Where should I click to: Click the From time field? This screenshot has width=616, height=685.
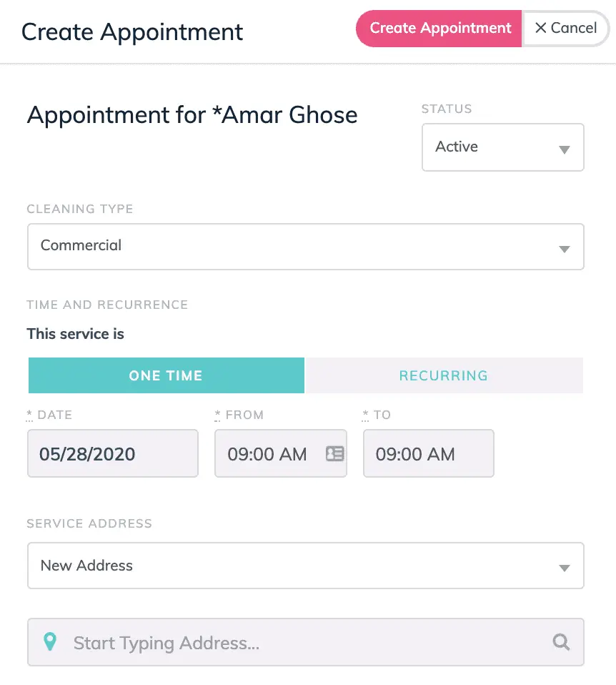click(x=268, y=453)
